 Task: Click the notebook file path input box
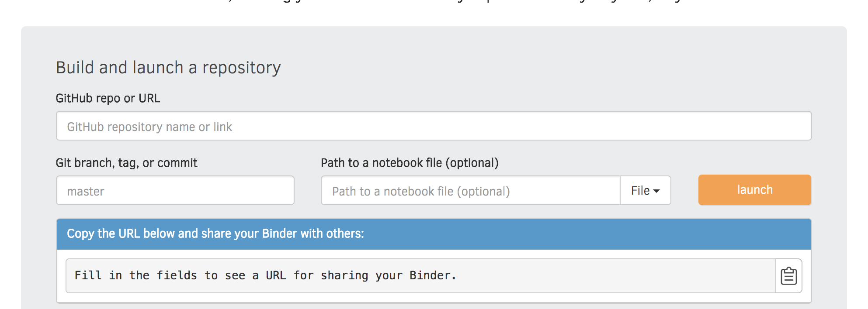470,191
